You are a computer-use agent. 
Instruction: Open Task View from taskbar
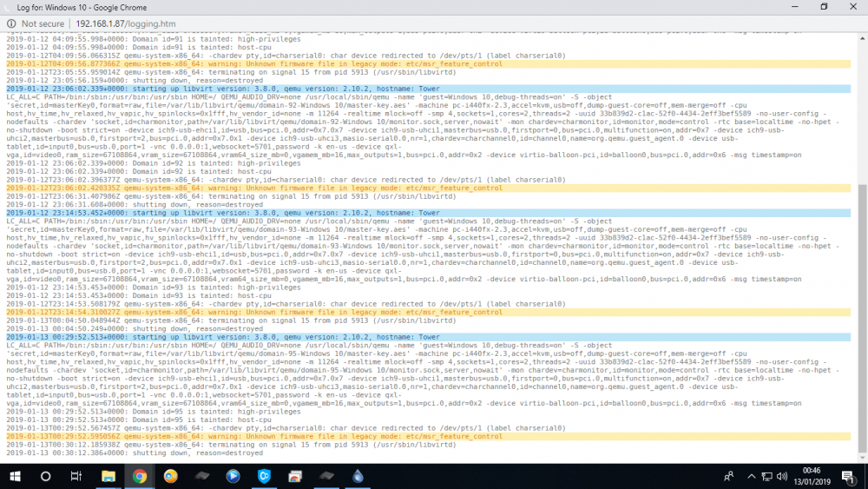click(x=76, y=476)
